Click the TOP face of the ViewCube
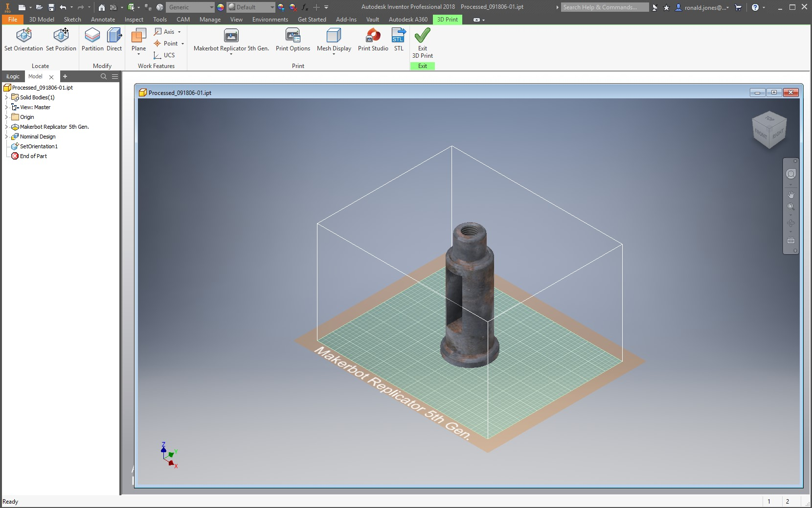 pos(769,119)
